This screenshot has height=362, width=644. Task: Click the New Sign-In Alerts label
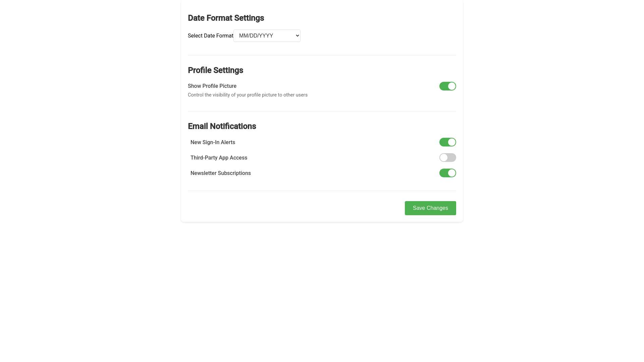pyautogui.click(x=213, y=142)
